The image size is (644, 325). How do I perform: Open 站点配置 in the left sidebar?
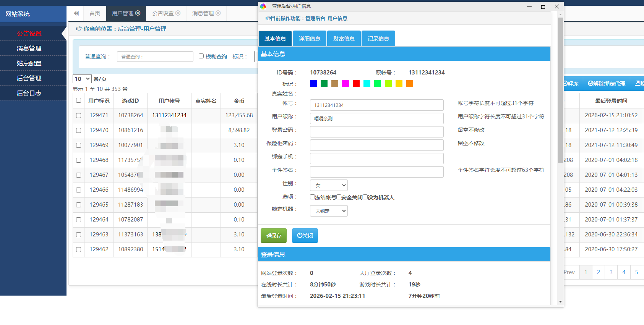(29, 63)
